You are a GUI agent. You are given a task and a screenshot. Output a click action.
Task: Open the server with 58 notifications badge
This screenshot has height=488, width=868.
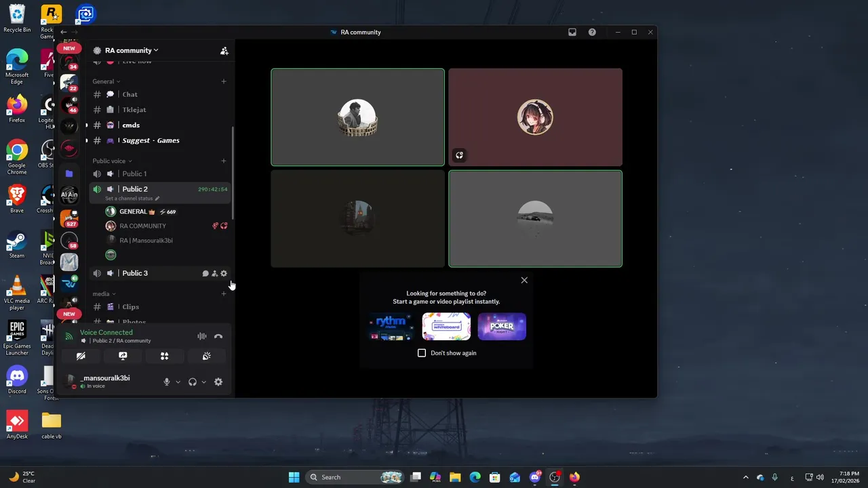(69, 241)
